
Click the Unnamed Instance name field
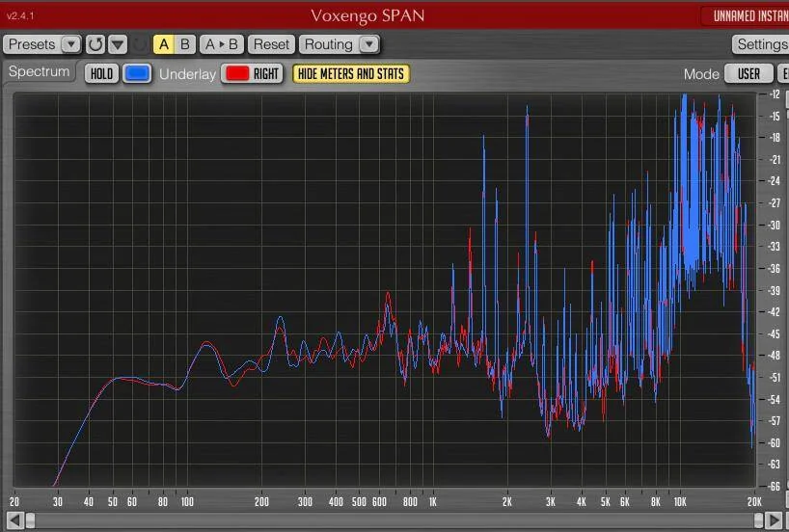tap(746, 16)
